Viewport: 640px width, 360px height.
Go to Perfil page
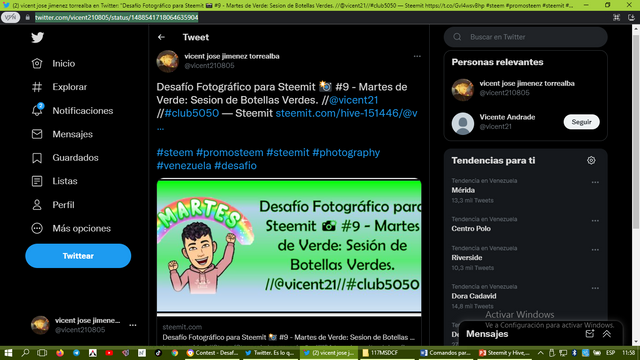coord(63,204)
